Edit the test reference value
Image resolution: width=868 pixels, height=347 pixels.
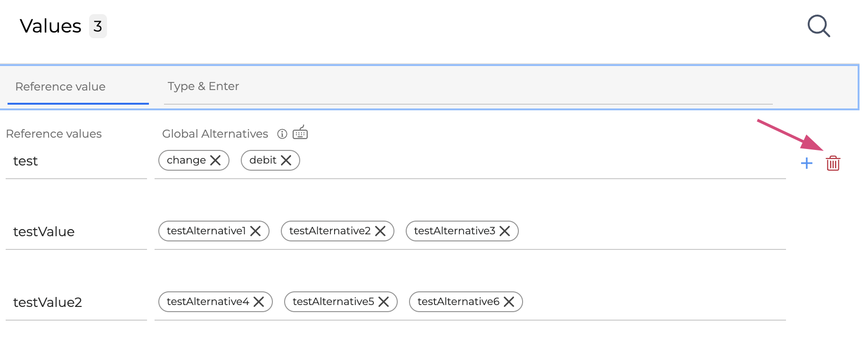[x=75, y=161]
